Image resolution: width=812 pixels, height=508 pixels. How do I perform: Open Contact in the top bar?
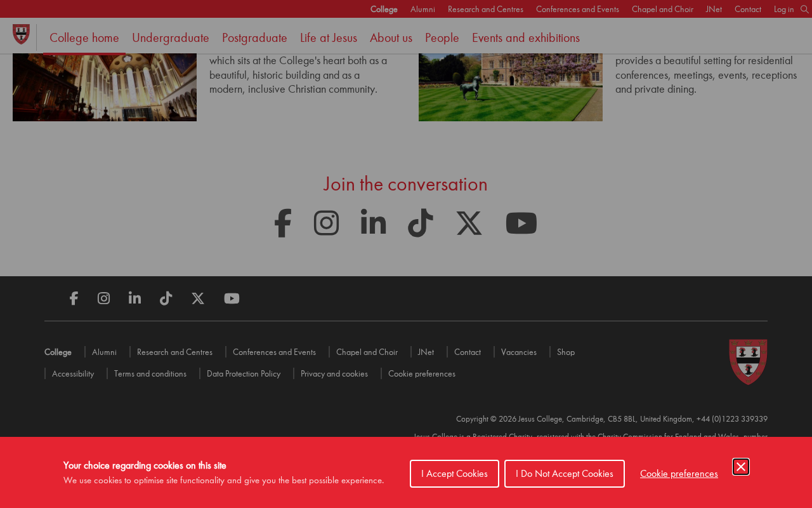coord(748,9)
